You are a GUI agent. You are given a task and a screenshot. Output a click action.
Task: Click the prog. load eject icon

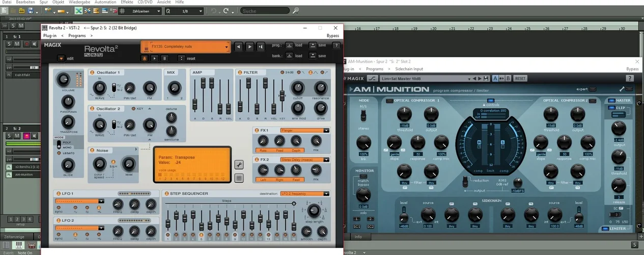pos(289,45)
